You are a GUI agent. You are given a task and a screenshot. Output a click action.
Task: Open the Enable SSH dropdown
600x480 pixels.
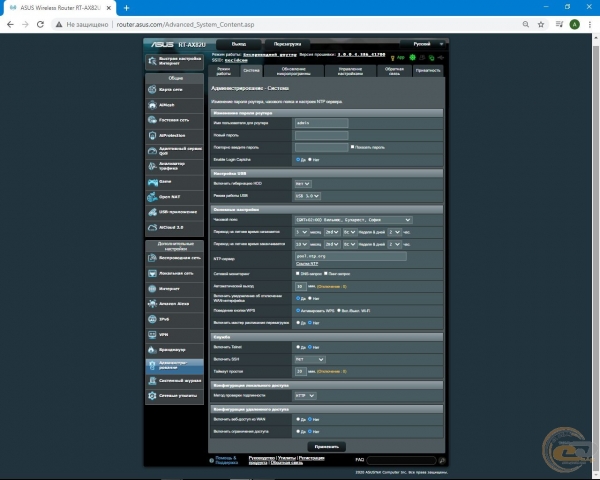point(310,359)
